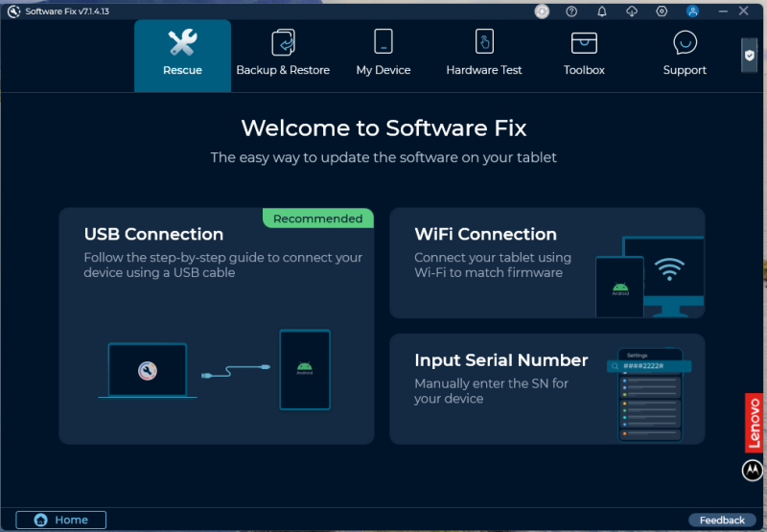This screenshot has width=767, height=532.
Task: Click the Lenovo logo badge
Action: 754,423
